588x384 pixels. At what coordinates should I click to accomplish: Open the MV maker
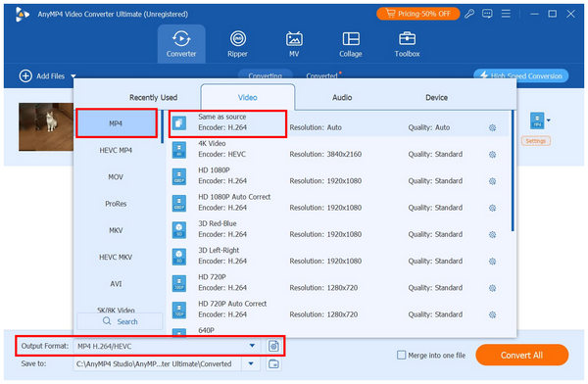coord(294,44)
